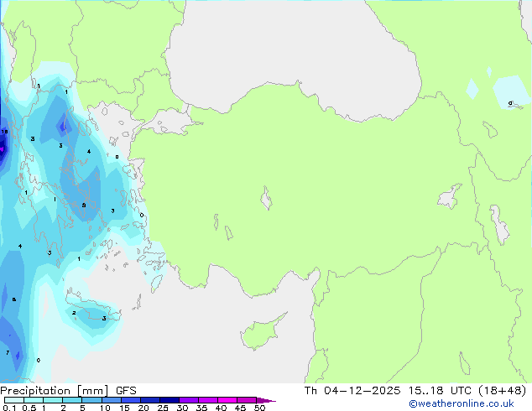This screenshot has width=532, height=411.
Task: Click the above-50 mm arrow tip of legend
Action: 266,400
